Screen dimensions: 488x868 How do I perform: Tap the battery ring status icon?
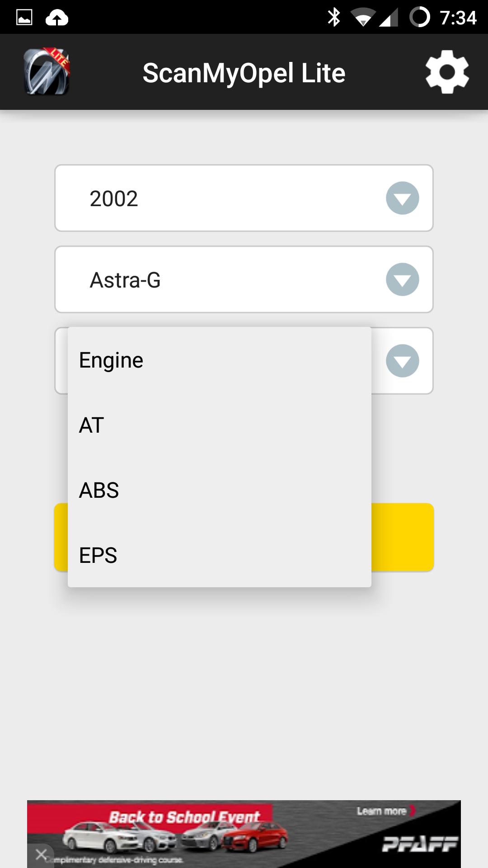[420, 18]
